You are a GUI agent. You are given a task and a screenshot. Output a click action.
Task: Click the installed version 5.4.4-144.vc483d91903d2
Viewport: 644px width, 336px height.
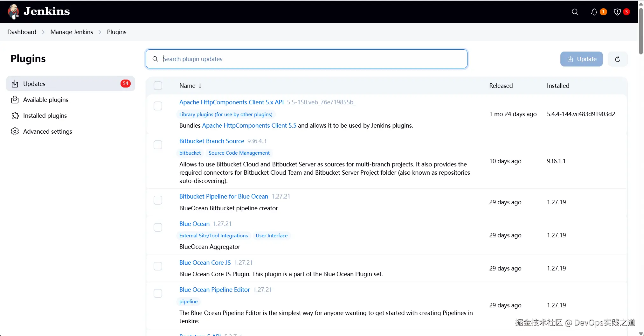click(x=581, y=114)
